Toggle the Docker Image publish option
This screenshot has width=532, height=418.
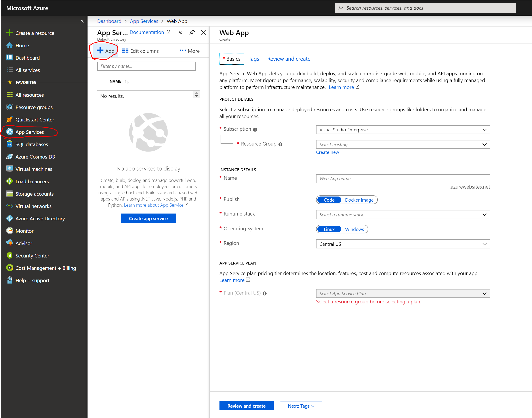point(359,200)
